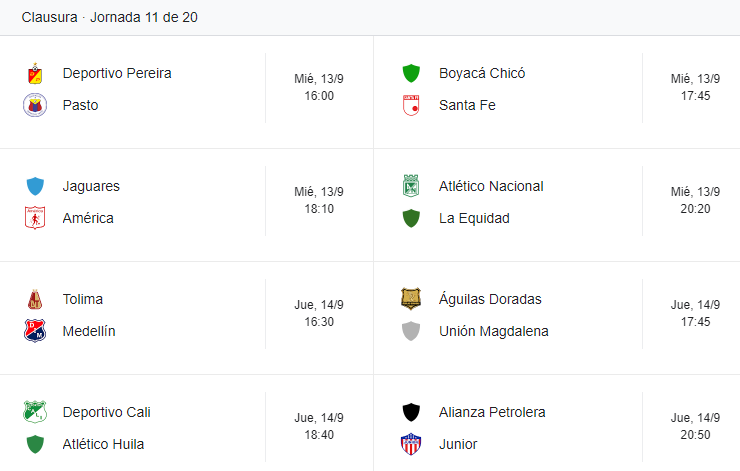Click the Deportivo Pereira team crest

point(35,74)
